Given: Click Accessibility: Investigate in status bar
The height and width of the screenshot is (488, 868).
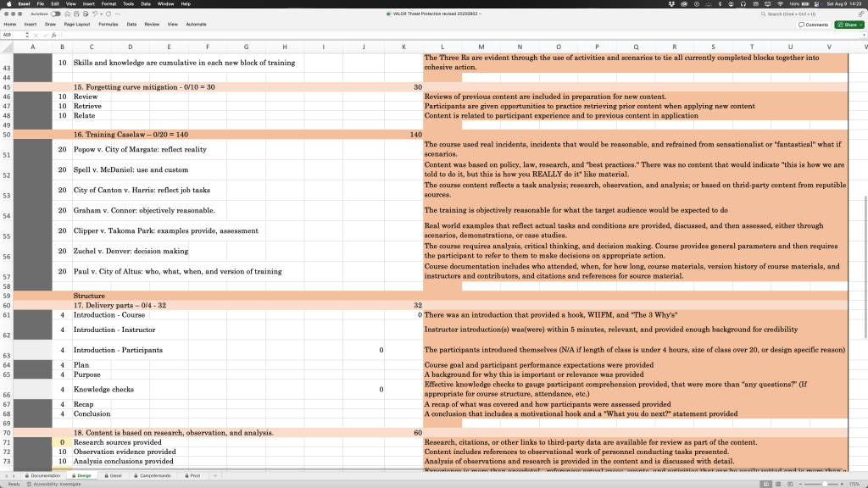Looking at the screenshot, I should [54, 484].
